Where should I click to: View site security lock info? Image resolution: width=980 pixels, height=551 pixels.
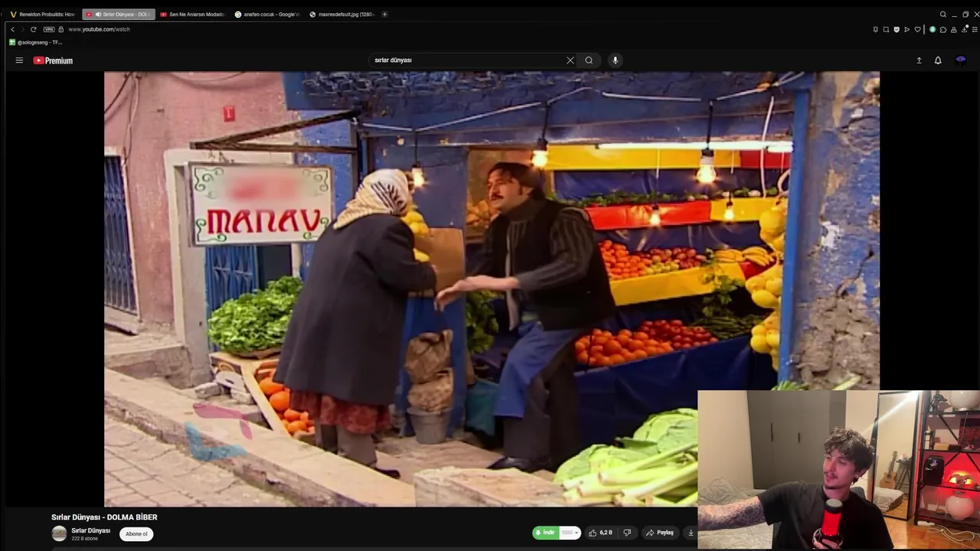point(60,29)
